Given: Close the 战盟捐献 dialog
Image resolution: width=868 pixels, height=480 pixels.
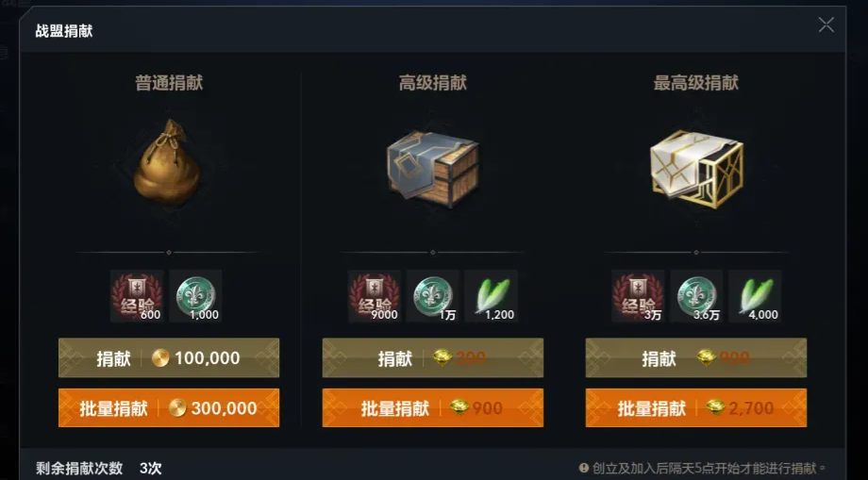Looking at the screenshot, I should tap(826, 25).
